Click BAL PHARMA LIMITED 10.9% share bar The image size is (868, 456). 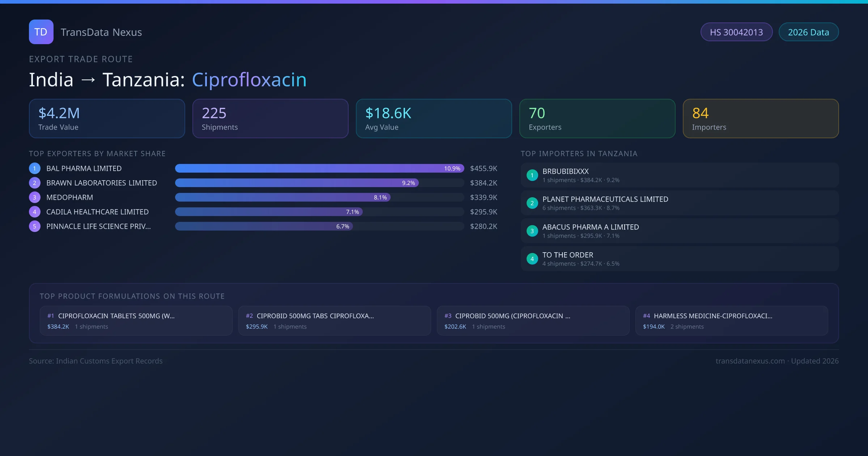pos(319,168)
